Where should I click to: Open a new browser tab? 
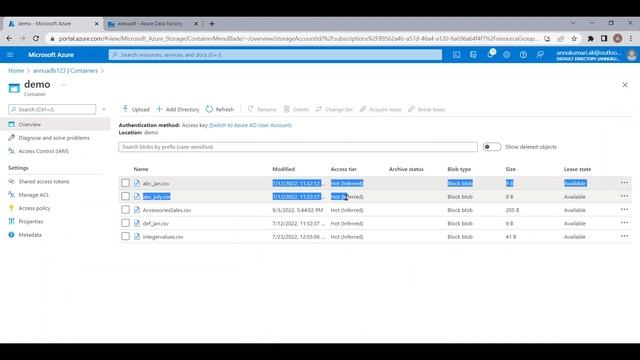tap(212, 24)
